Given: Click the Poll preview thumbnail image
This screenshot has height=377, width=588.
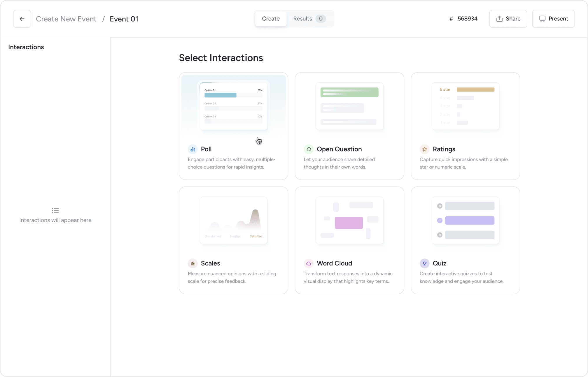Looking at the screenshot, I should pos(233,105).
